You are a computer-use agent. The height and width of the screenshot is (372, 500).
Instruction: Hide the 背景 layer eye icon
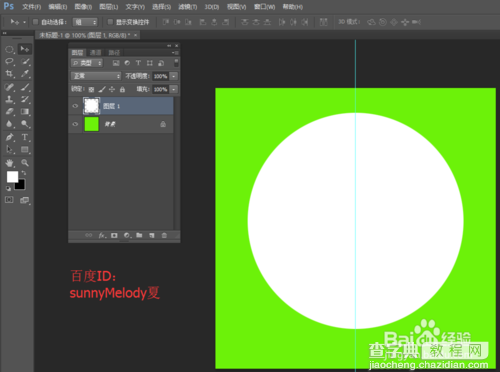[75, 124]
